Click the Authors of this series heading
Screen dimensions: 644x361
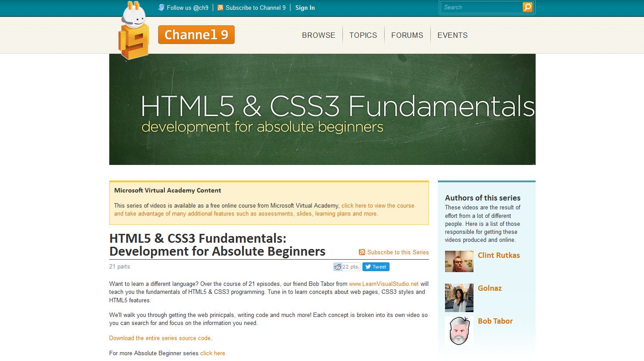(483, 198)
